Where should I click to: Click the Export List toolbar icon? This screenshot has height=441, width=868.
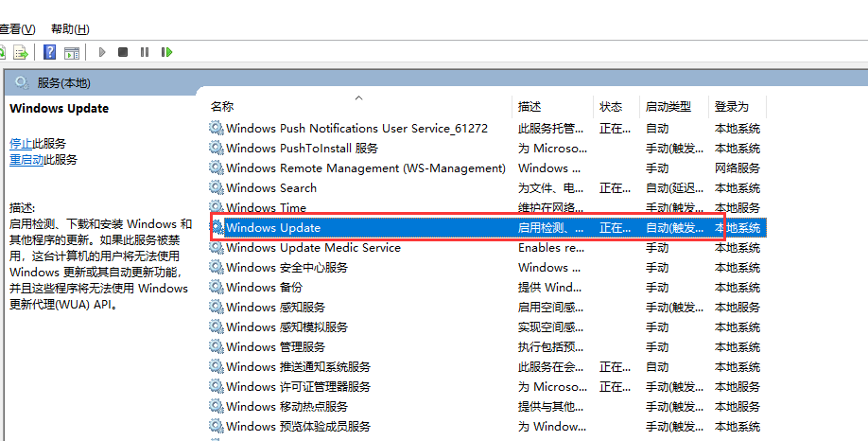21,53
